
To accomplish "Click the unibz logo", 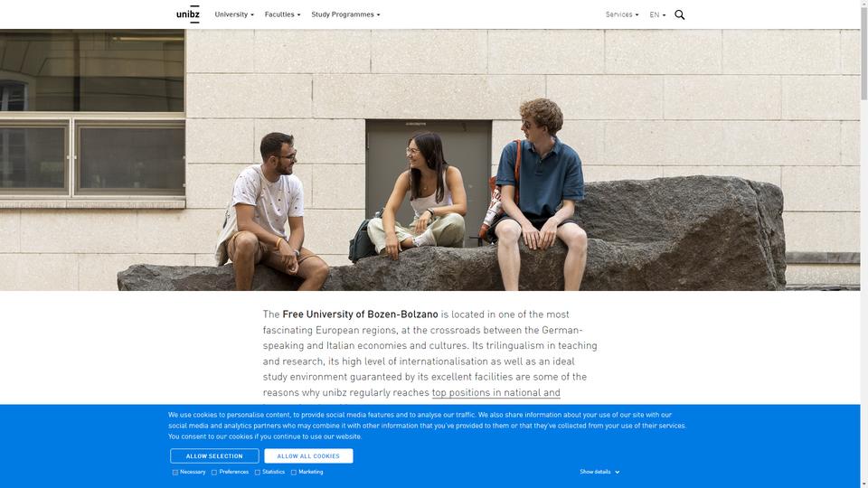I will pos(188,14).
